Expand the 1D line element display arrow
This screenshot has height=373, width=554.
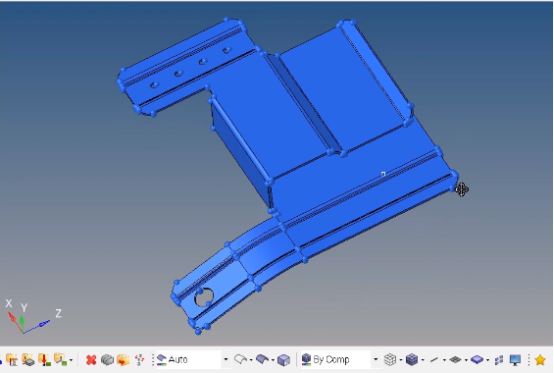[444, 360]
